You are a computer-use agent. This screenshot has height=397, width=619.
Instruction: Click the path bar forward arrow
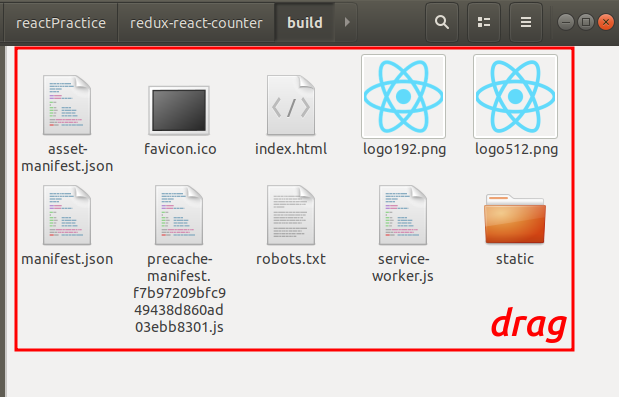[x=347, y=22]
